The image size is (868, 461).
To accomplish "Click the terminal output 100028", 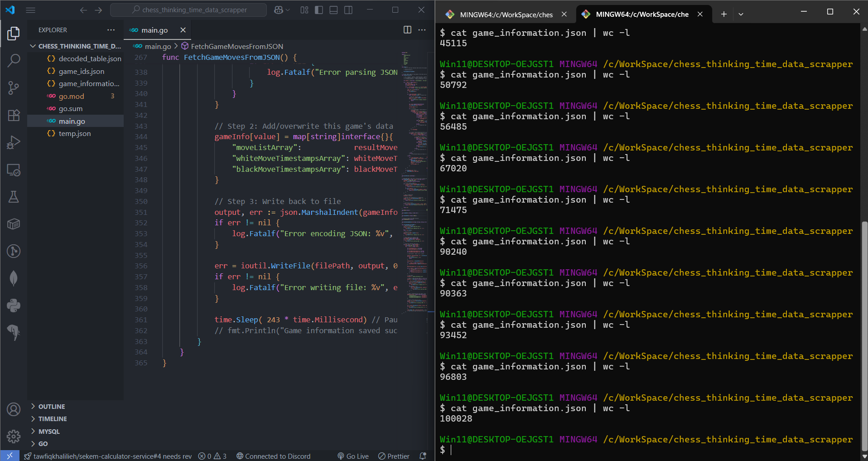I will (x=456, y=419).
